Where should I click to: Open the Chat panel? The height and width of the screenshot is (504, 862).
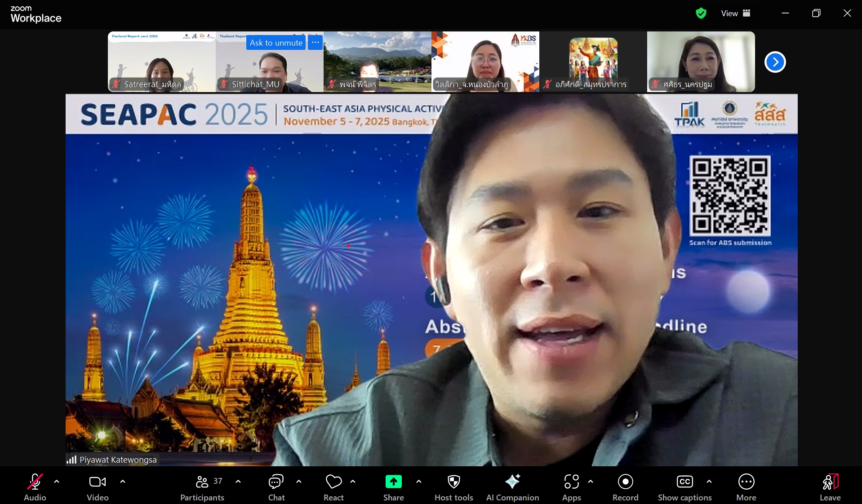tap(276, 486)
